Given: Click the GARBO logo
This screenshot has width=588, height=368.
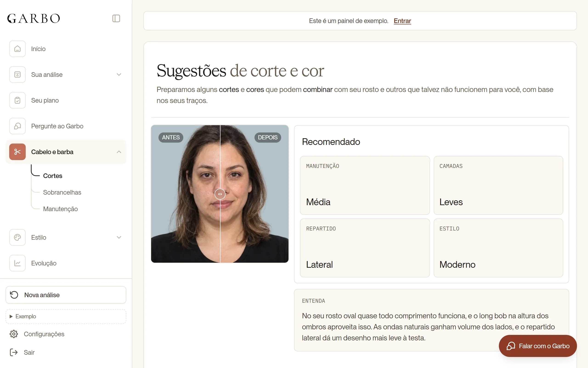Looking at the screenshot, I should [34, 18].
